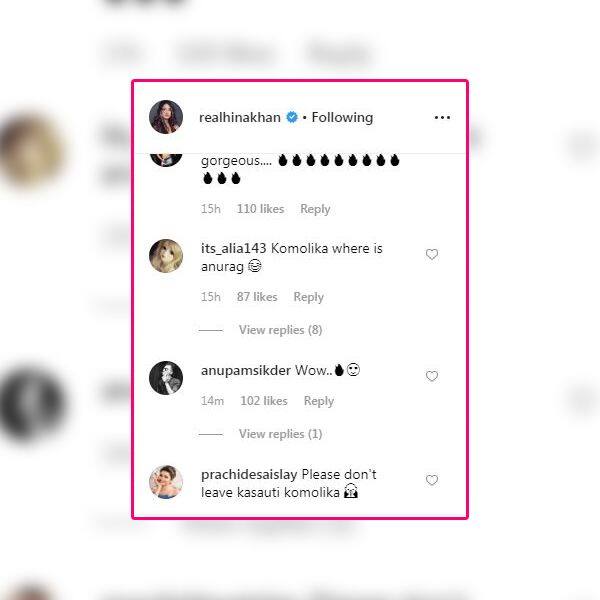Open the three-dot more options menu

pyautogui.click(x=442, y=117)
